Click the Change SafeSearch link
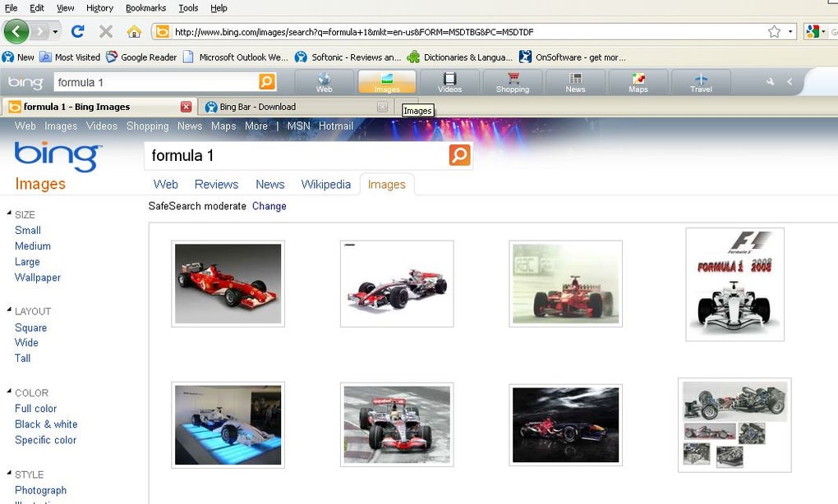The width and height of the screenshot is (838, 504). pyautogui.click(x=269, y=206)
